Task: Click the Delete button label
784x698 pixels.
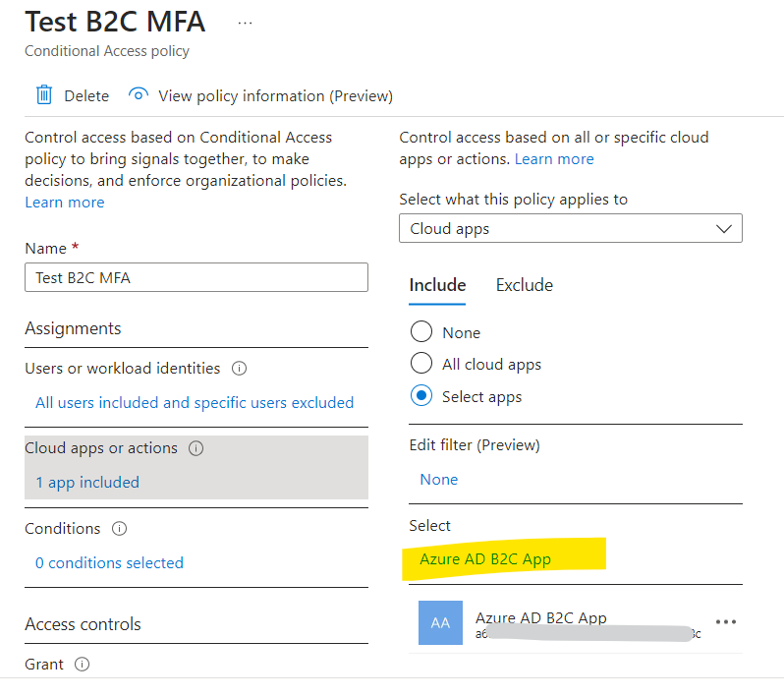Action: (x=86, y=95)
